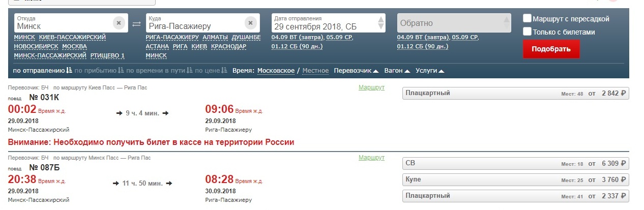Viewport: 644px width, 210px height.
Task: Clear the Откуда departure station field
Action: (118, 23)
